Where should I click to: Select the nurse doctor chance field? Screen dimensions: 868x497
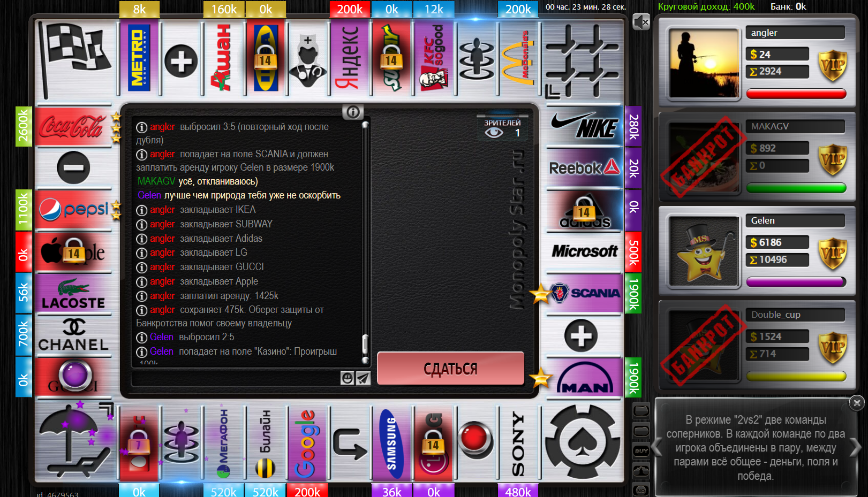point(307,58)
